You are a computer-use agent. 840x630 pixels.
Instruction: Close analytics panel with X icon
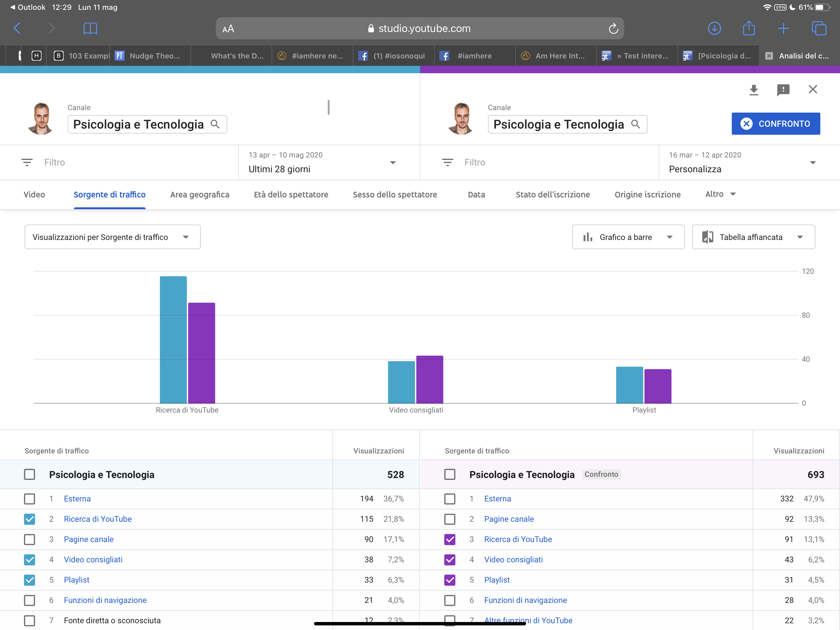(813, 89)
